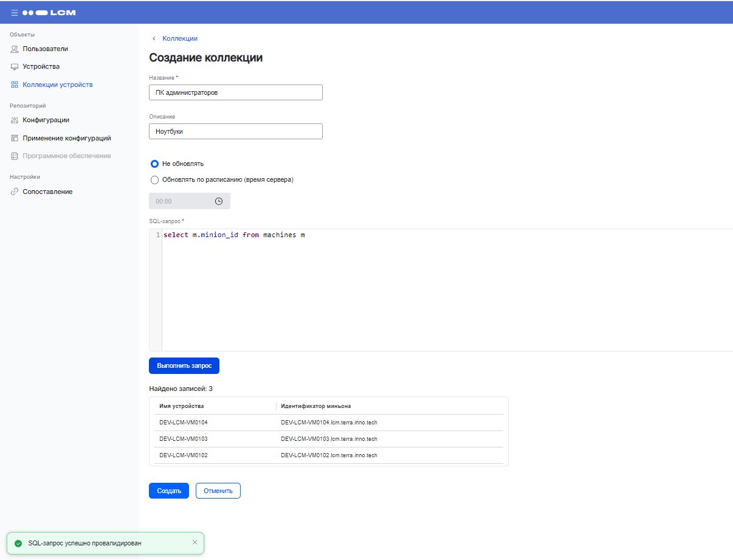Click the sliders icon beside Конфигурации
This screenshot has height=560, width=733.
pos(15,120)
